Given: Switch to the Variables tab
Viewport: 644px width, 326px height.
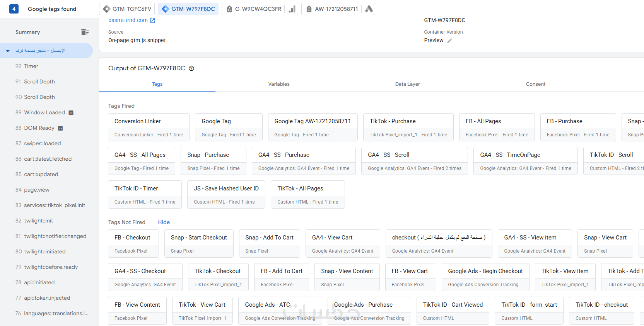Looking at the screenshot, I should coord(279,84).
